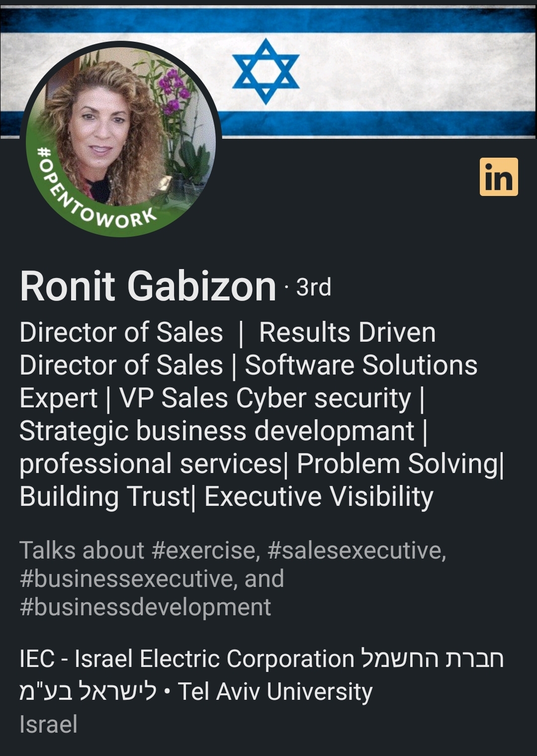537x756 pixels.
Task: Click the Israel location text
Action: (49, 725)
